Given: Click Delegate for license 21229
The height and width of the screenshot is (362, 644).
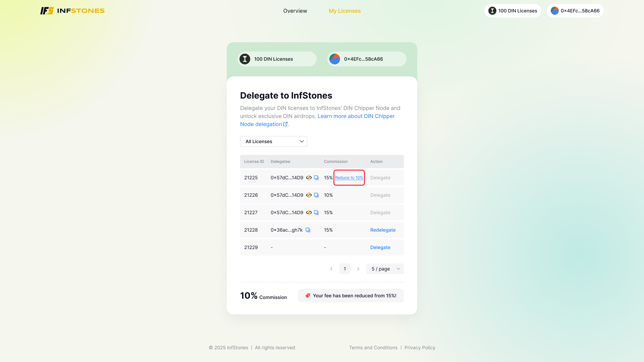Looking at the screenshot, I should [x=380, y=247].
